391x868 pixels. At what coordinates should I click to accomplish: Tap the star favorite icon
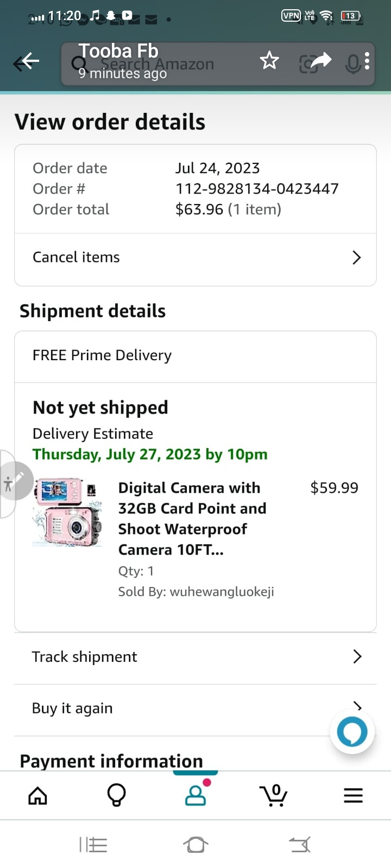click(269, 61)
